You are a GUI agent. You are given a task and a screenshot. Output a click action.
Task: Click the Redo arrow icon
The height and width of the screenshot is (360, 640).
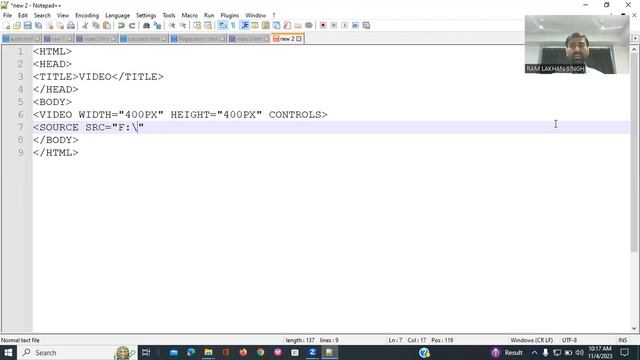(131, 25)
